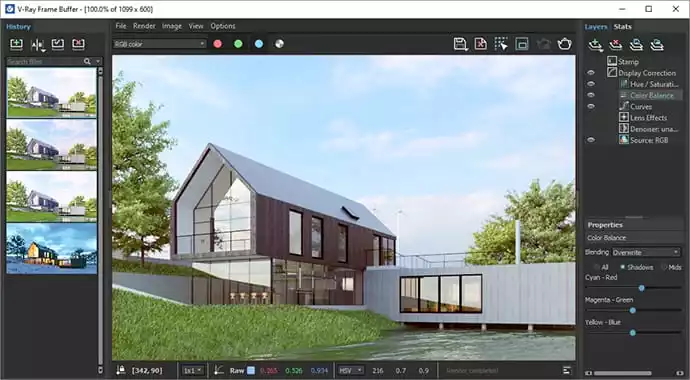Click the greyed-out stop render icon
This screenshot has width=690, height=380.
(543, 44)
